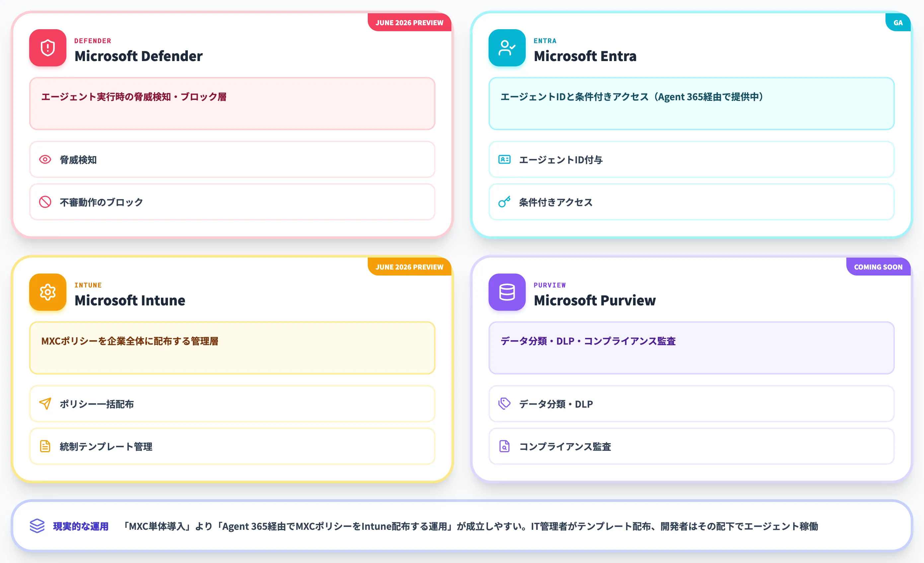Click the Microsoft Entra heading
Image resolution: width=924 pixels, height=563 pixels.
click(x=585, y=56)
